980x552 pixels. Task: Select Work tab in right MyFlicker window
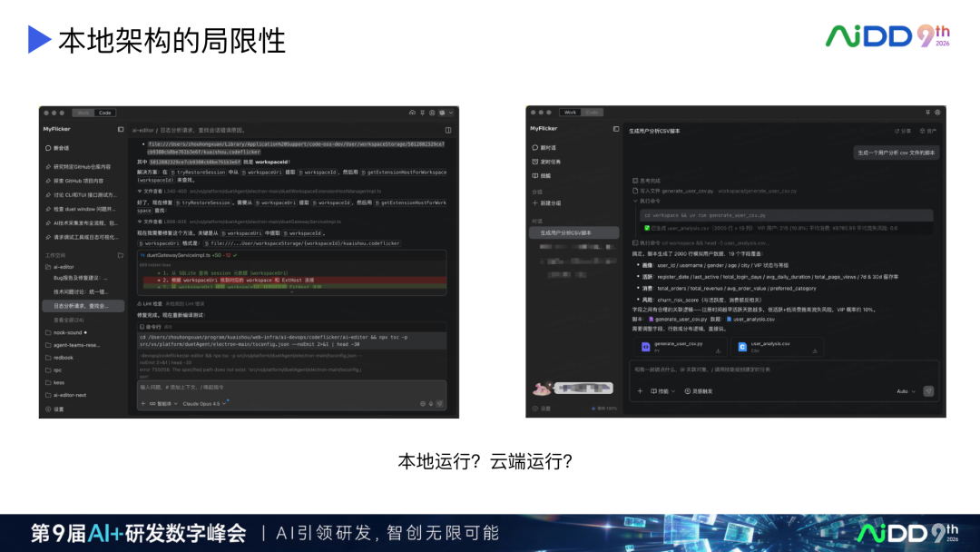coord(570,112)
